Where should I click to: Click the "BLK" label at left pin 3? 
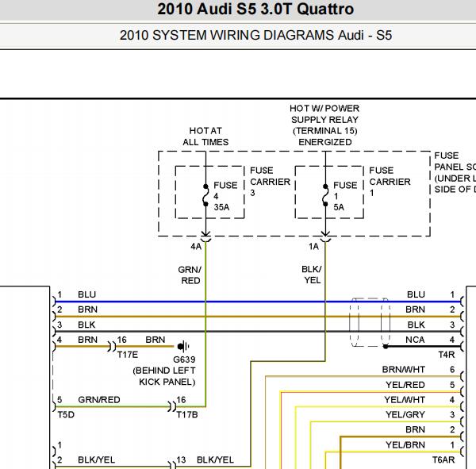point(86,325)
